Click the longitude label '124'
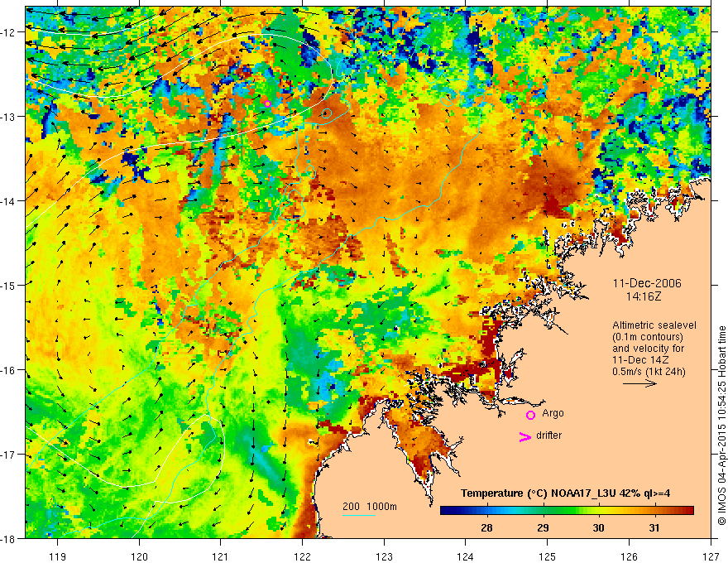Image resolution: width=728 pixels, height=563 pixels. (x=466, y=556)
